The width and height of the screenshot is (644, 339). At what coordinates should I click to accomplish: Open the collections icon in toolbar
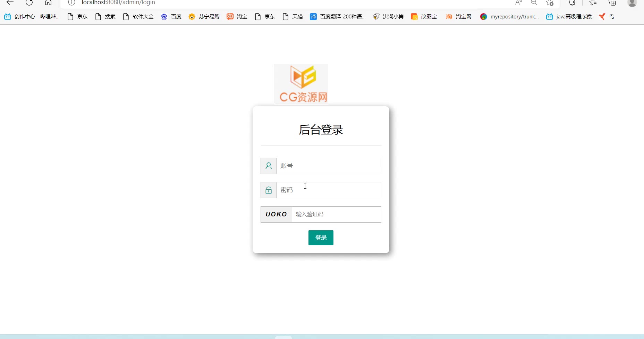[612, 2]
